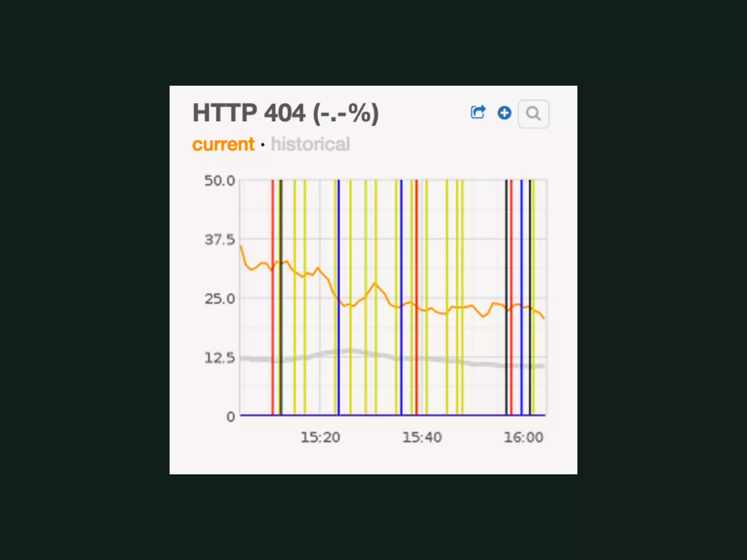Click the red marker line near 15:40

pyautogui.click(x=417, y=219)
